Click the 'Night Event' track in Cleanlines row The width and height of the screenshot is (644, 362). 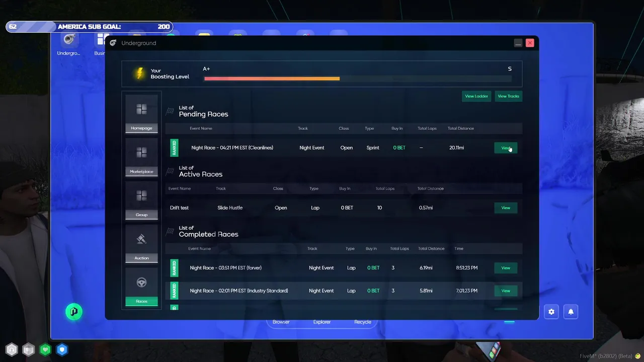click(312, 148)
